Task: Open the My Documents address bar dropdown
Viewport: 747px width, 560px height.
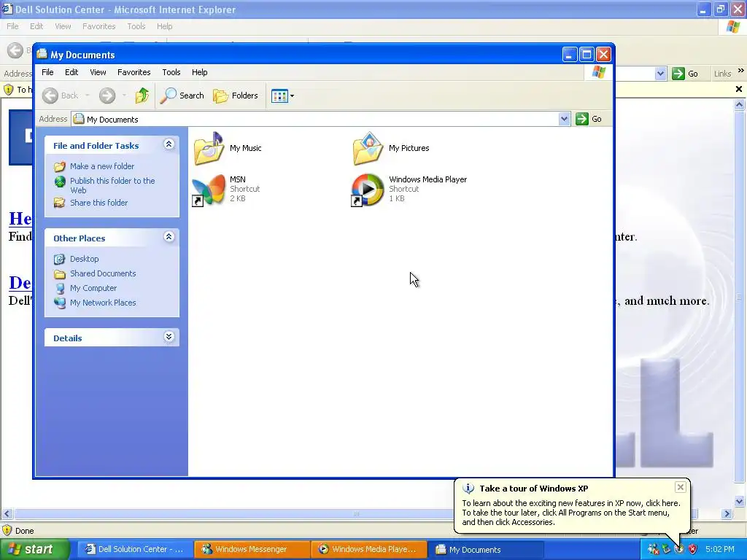Action: click(564, 119)
